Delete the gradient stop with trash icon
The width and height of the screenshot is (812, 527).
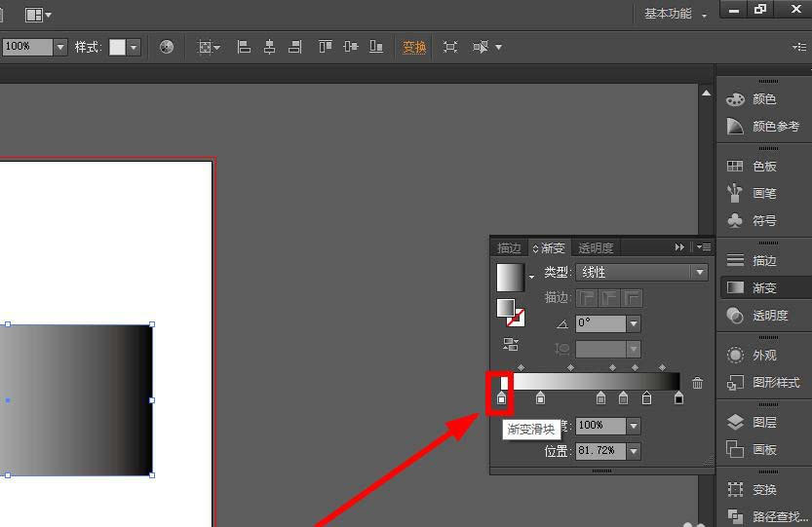click(698, 383)
